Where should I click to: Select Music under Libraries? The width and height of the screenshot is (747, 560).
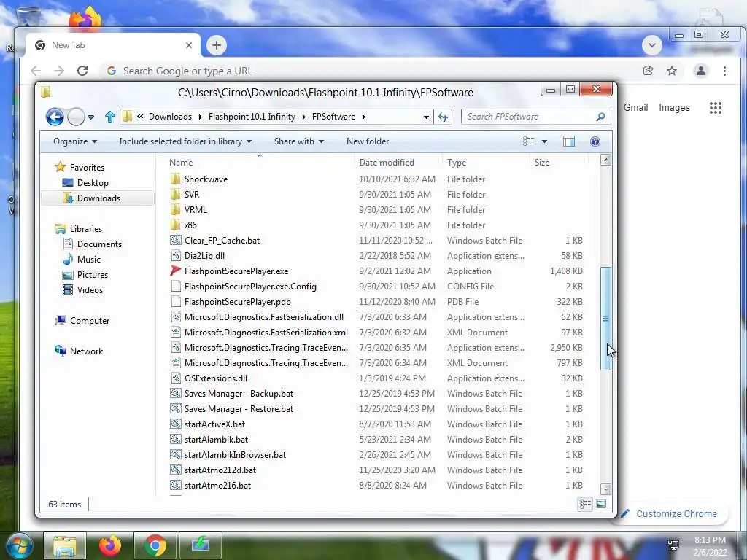(x=88, y=260)
